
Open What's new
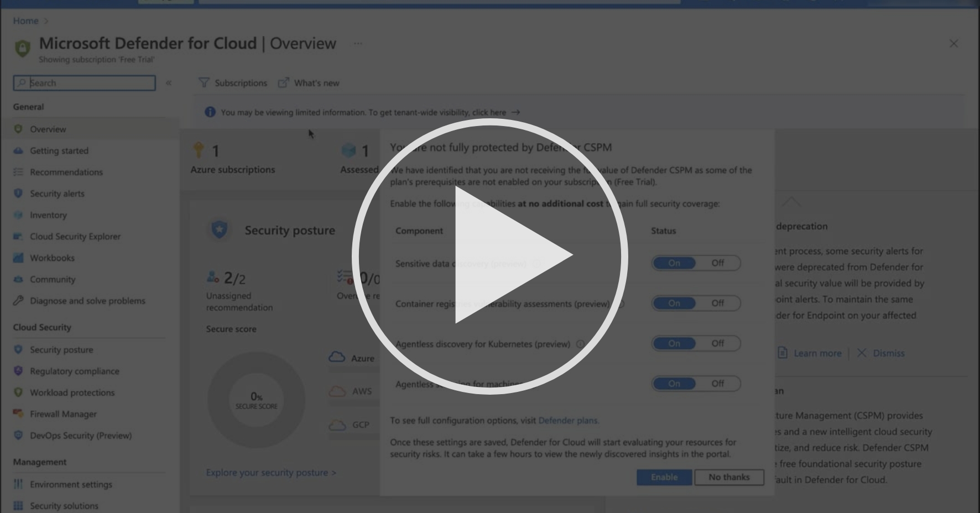[x=309, y=83]
